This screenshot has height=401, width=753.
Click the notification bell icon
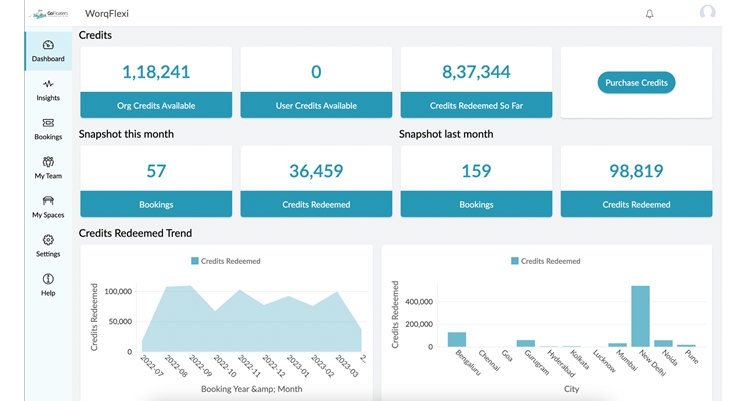point(650,14)
